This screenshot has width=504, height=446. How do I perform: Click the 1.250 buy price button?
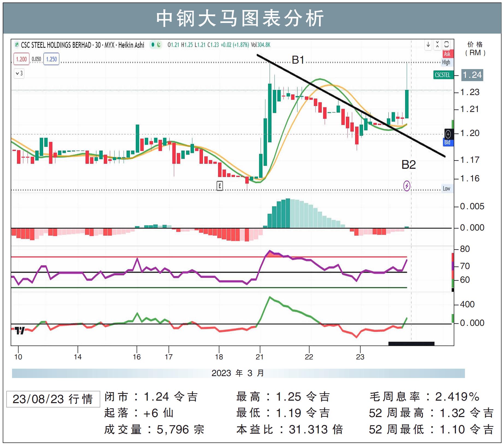pos(51,59)
